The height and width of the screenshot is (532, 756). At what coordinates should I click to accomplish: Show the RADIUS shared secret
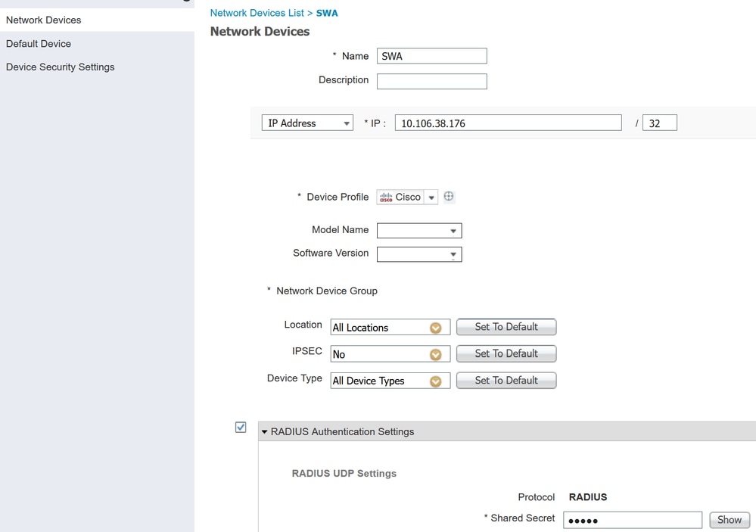tap(730, 520)
